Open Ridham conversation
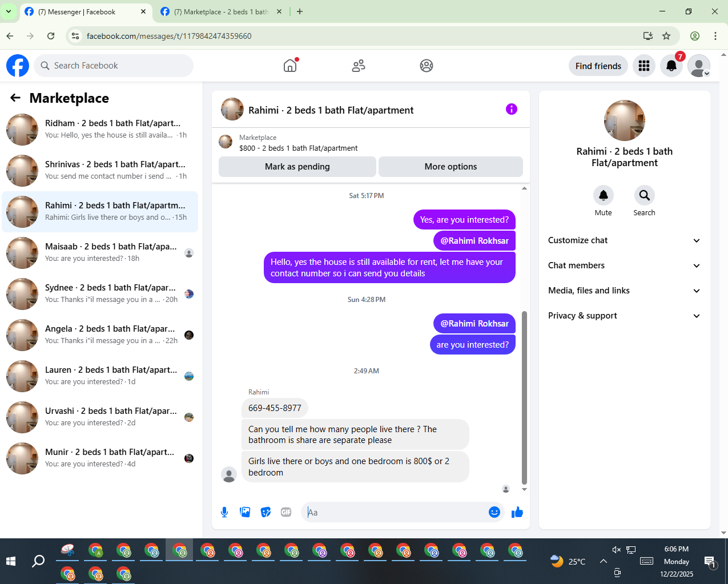Screen dimensions: 728x584 pos(100,130)
